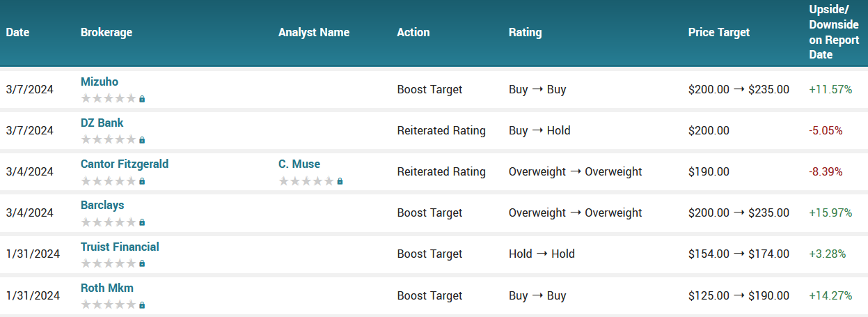Select the -8.39% downside value
Image resolution: width=868 pixels, height=317 pixels.
pyautogui.click(x=826, y=171)
